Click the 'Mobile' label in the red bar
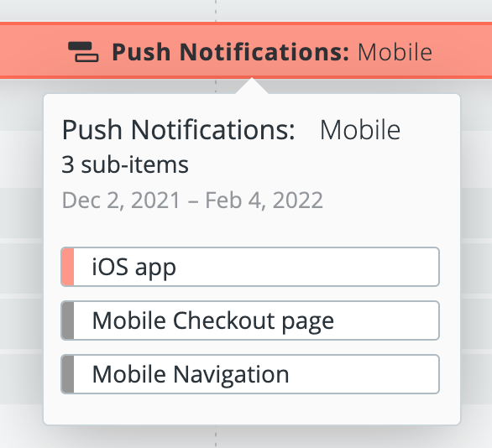 click(395, 52)
